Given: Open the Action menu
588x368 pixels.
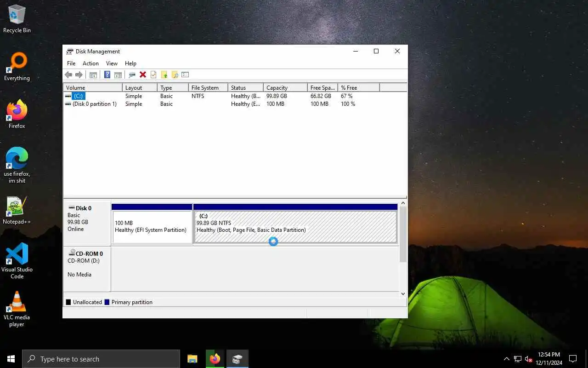Looking at the screenshot, I should pyautogui.click(x=90, y=63).
